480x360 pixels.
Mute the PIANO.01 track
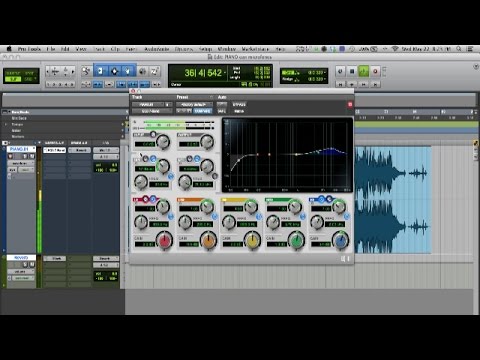pos(32,156)
